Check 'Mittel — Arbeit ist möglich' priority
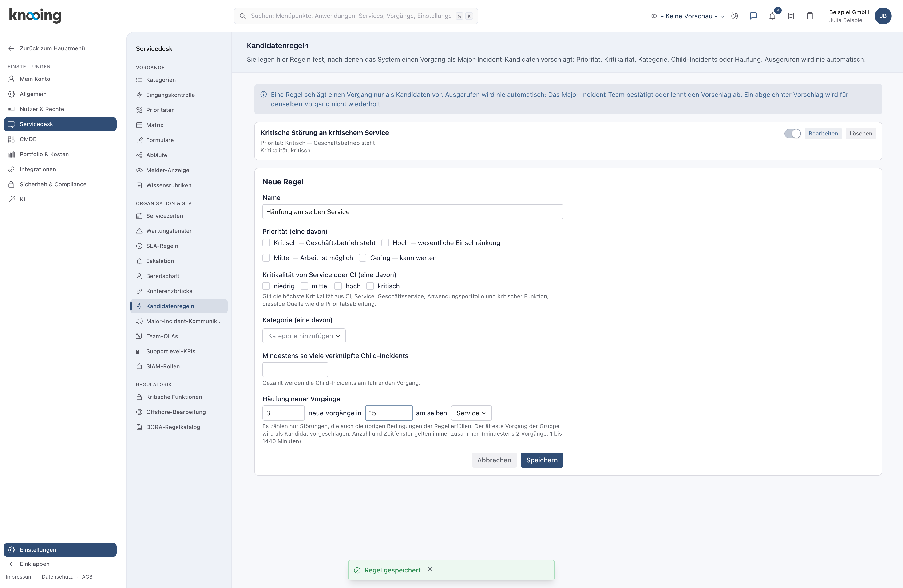 (266, 258)
